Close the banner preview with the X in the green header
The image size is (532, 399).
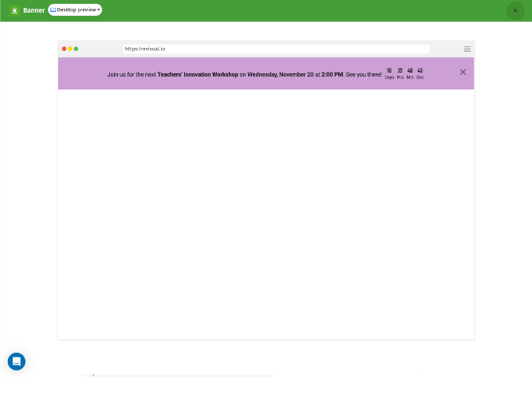point(515,11)
